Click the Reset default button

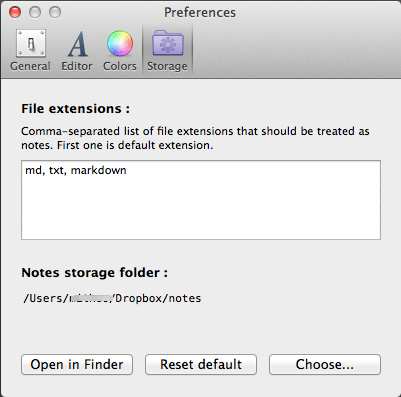click(x=201, y=364)
